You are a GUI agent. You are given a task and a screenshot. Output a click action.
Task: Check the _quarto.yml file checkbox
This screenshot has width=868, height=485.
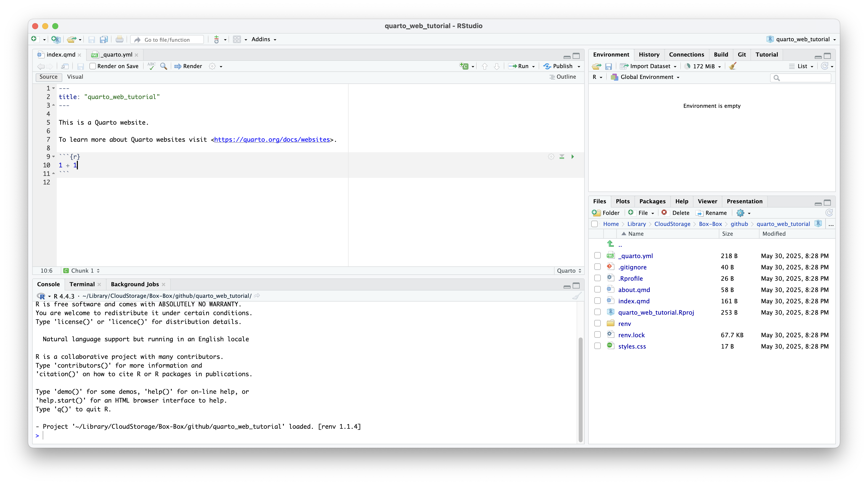tap(597, 256)
